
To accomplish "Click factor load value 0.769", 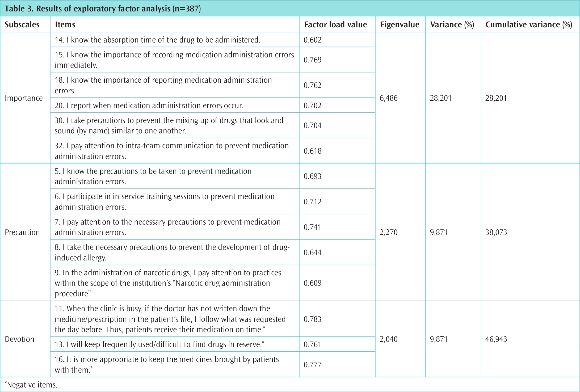I will [x=313, y=60].
